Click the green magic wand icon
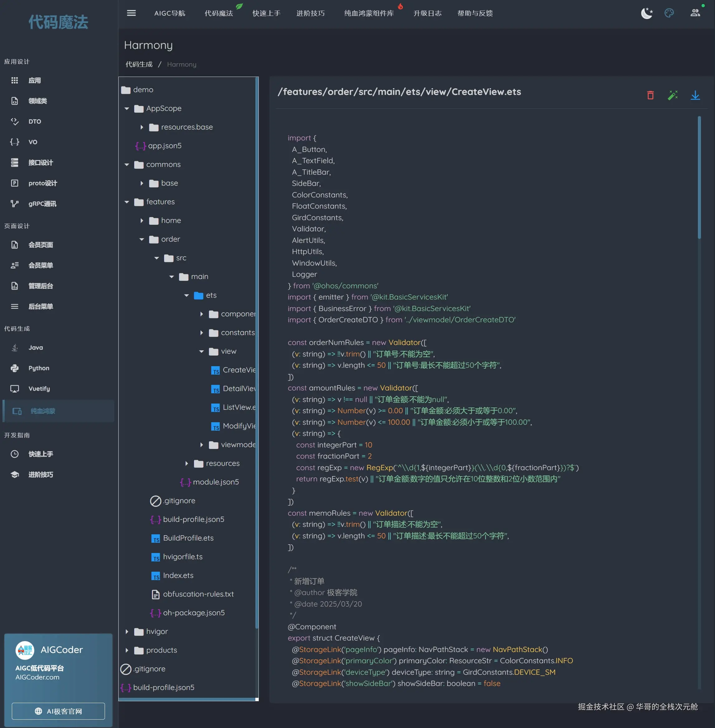Viewport: 715px width, 728px height. (x=673, y=95)
